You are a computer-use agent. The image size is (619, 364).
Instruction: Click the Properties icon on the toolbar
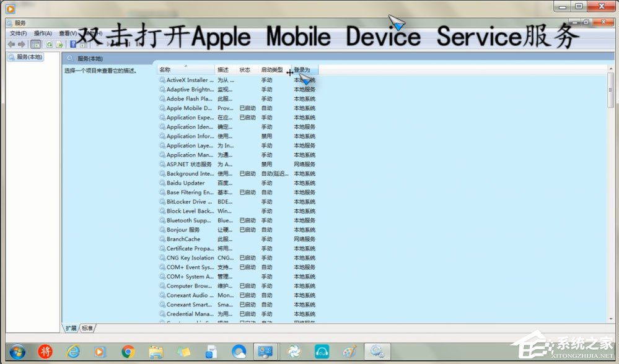click(82, 45)
